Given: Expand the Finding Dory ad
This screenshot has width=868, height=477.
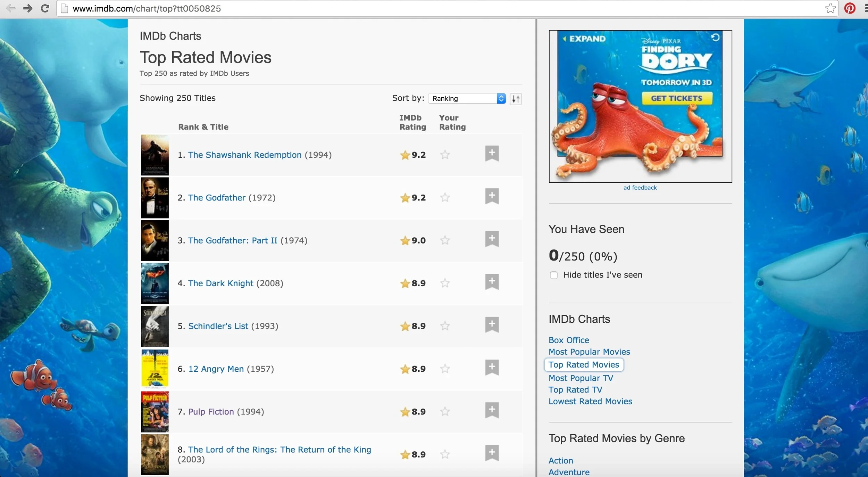Looking at the screenshot, I should [x=584, y=39].
